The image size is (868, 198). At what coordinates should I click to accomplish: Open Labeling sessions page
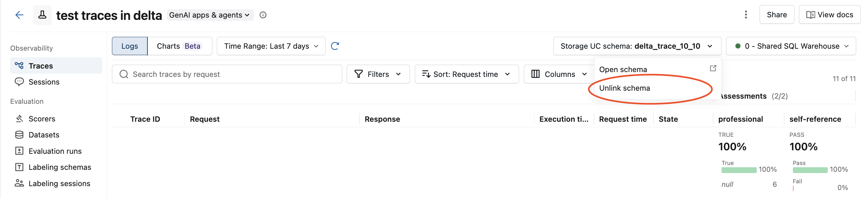[59, 184]
